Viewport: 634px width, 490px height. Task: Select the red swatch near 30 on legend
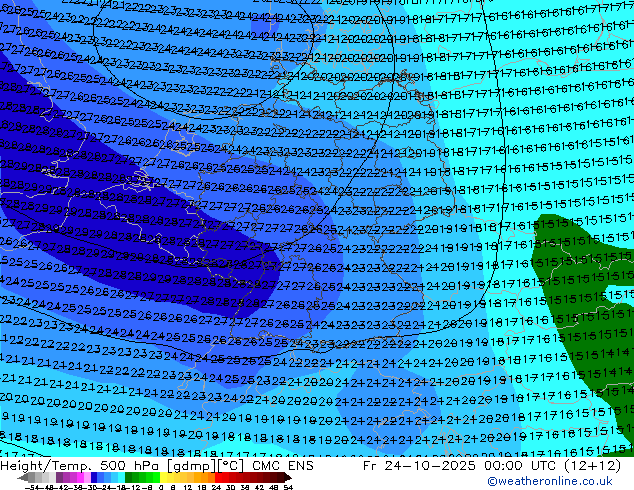[232, 479]
